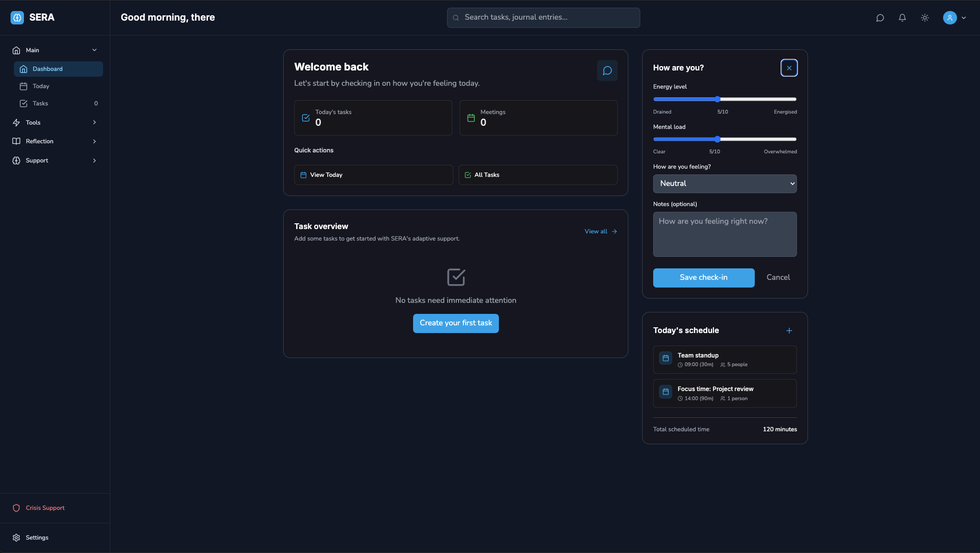Click the chat bubble in Welcome card

click(607, 71)
